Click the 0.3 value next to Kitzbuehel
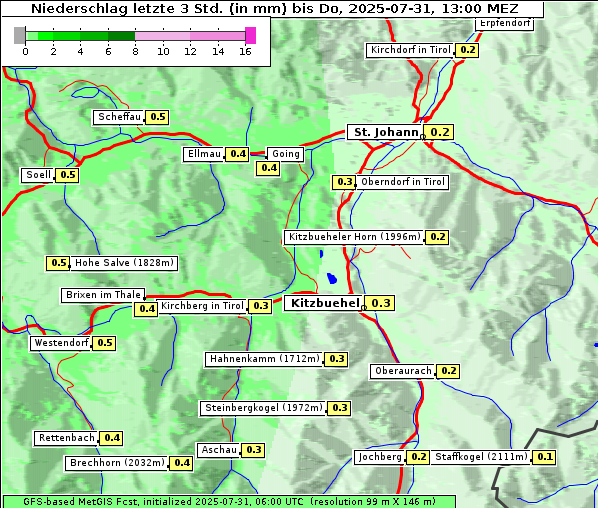This screenshot has width=598, height=508. 380,304
